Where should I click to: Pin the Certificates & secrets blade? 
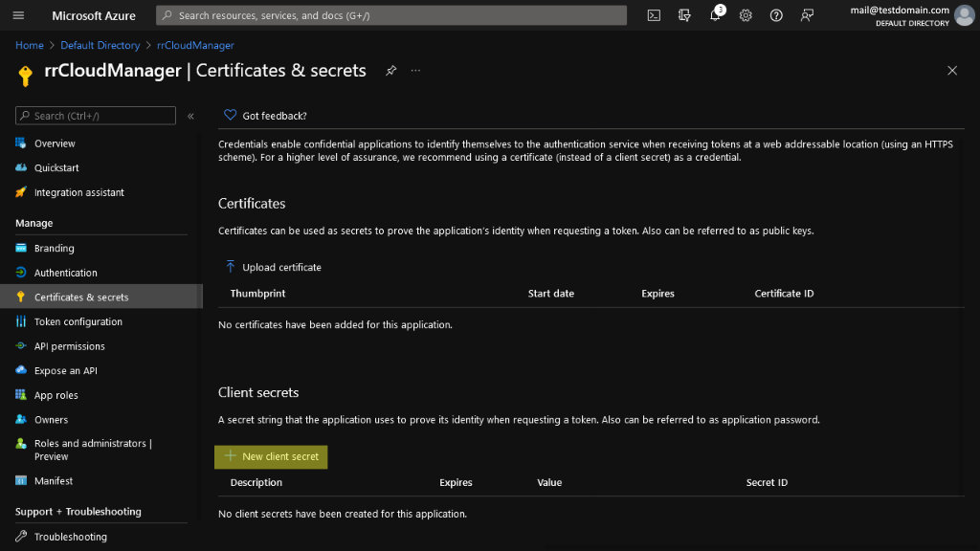click(x=390, y=71)
